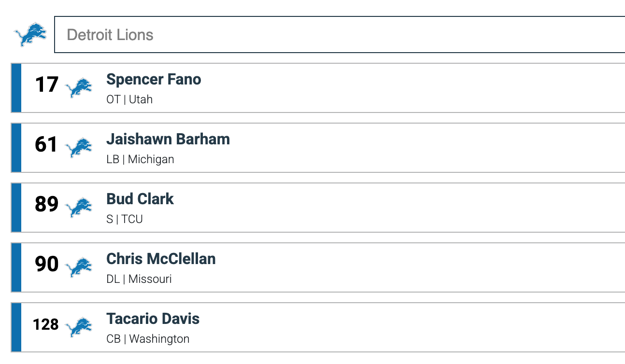Click the Lions logo next to pick 17
This screenshot has width=625, height=364.
click(x=79, y=88)
